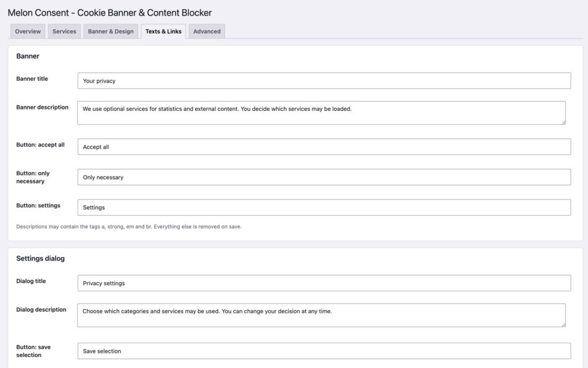Click the accept all button text field
This screenshot has height=368, width=588.
[x=324, y=147]
